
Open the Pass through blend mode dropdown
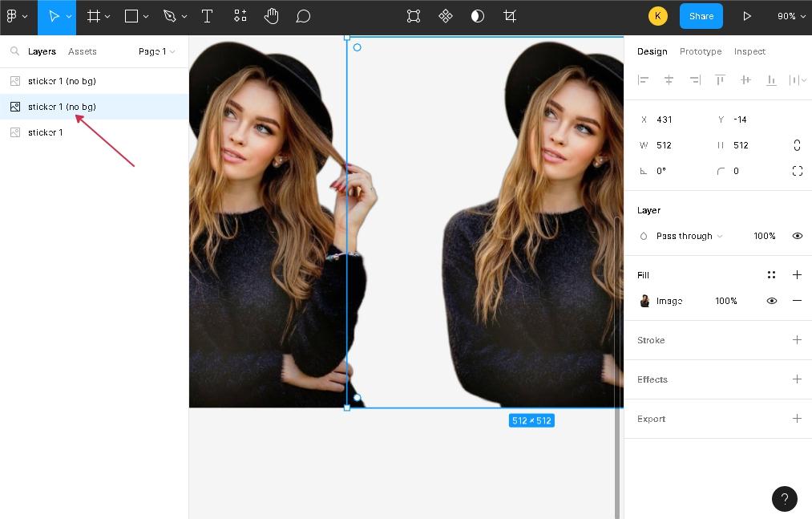click(x=689, y=236)
